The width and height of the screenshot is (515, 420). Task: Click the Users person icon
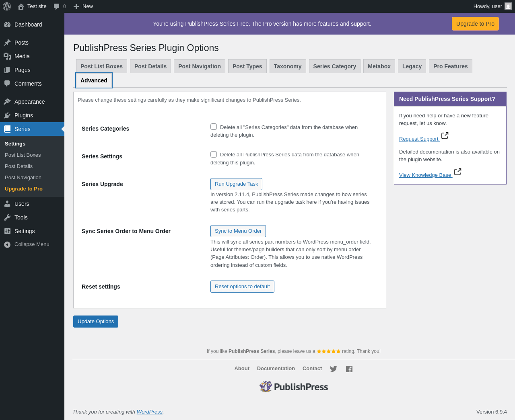[x=7, y=204]
